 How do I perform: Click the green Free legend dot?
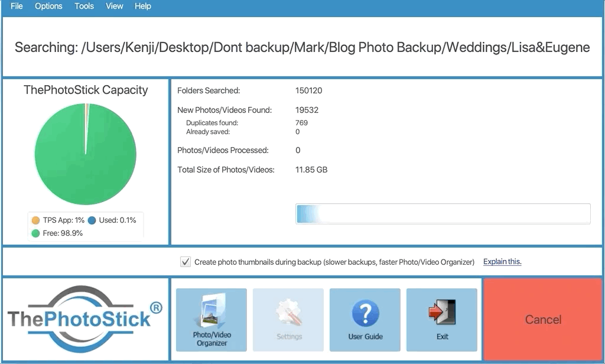pos(35,233)
